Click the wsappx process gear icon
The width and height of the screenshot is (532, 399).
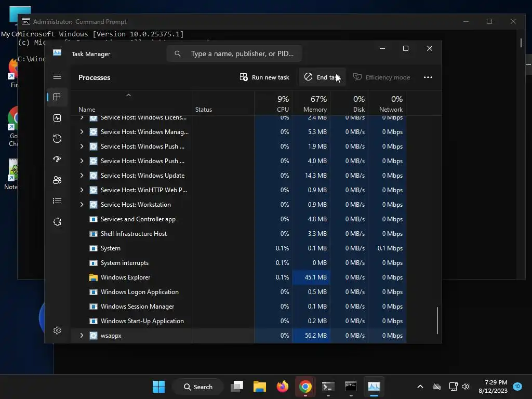(x=94, y=336)
